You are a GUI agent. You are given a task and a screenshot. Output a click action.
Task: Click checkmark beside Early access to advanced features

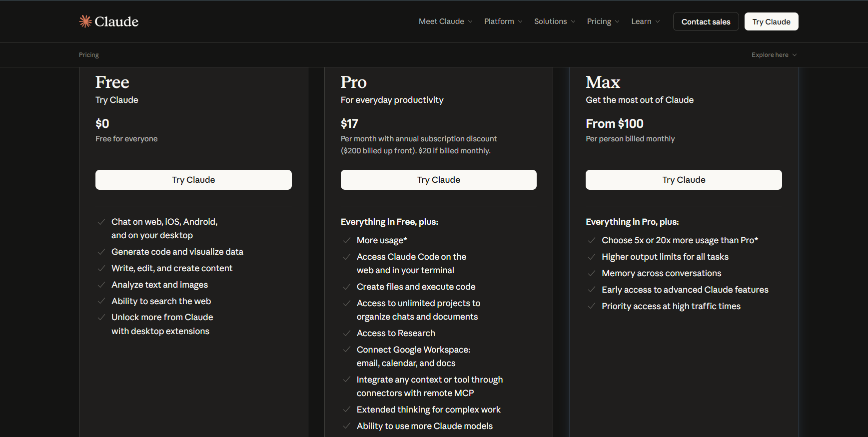click(592, 290)
